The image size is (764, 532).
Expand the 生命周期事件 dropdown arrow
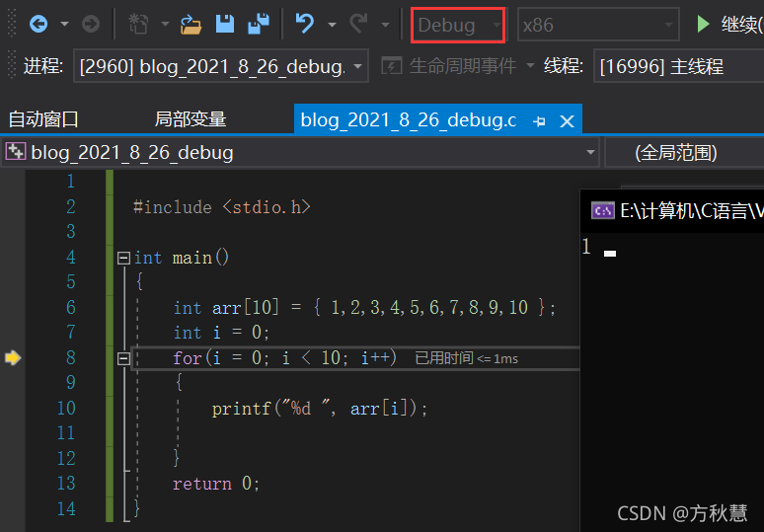530,65
